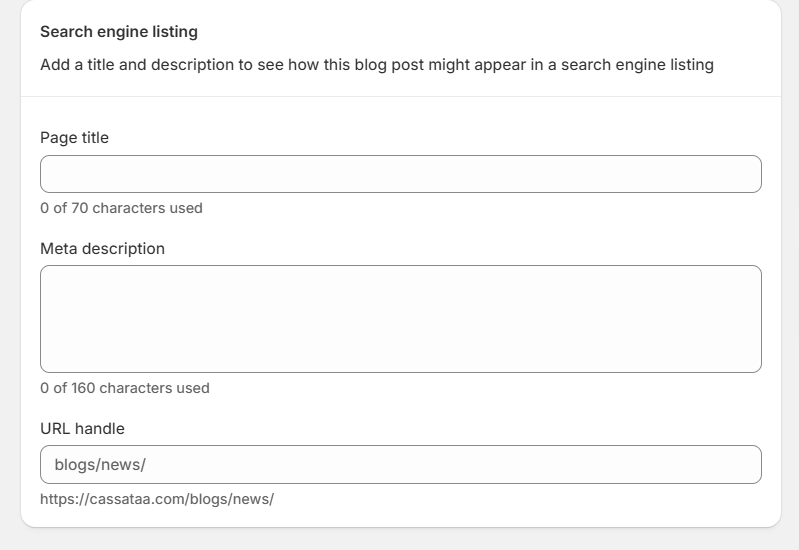Click the "blogs/news/" prefix text in URL handle

pos(100,465)
